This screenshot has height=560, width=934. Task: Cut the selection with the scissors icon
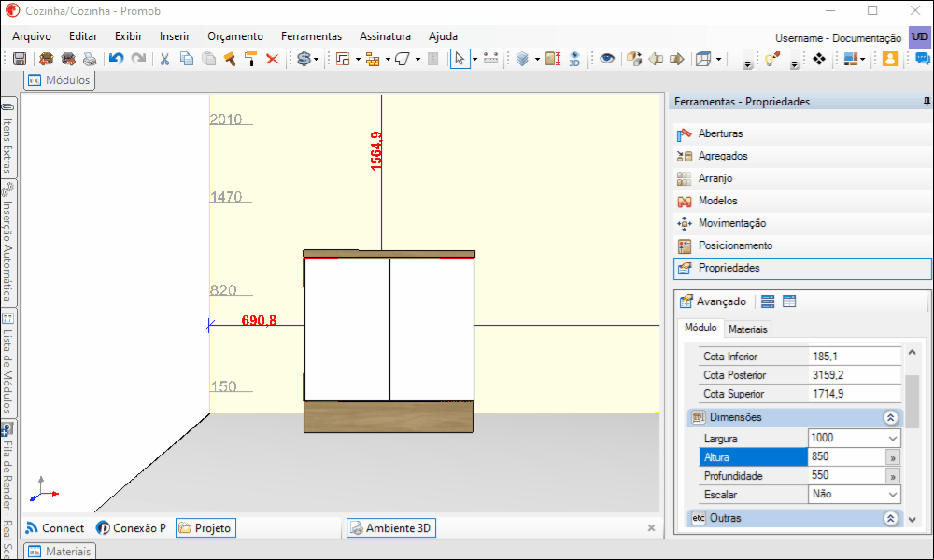click(x=165, y=59)
